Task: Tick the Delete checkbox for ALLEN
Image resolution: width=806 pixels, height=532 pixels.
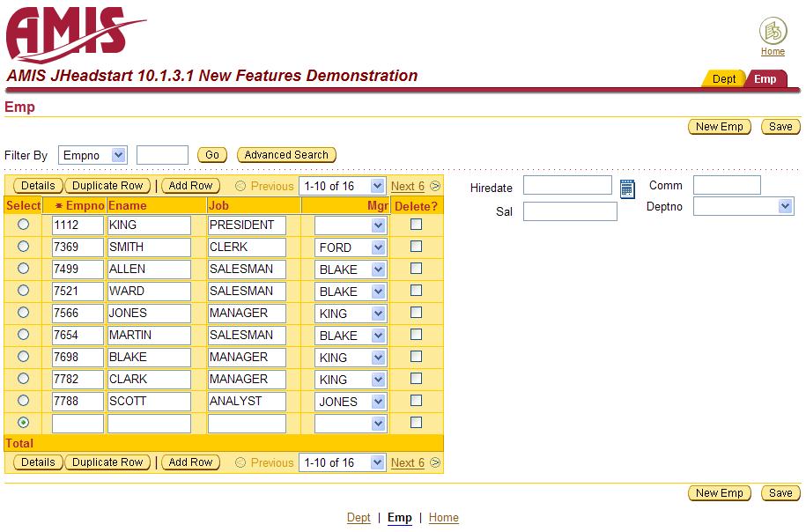Action: [x=417, y=269]
